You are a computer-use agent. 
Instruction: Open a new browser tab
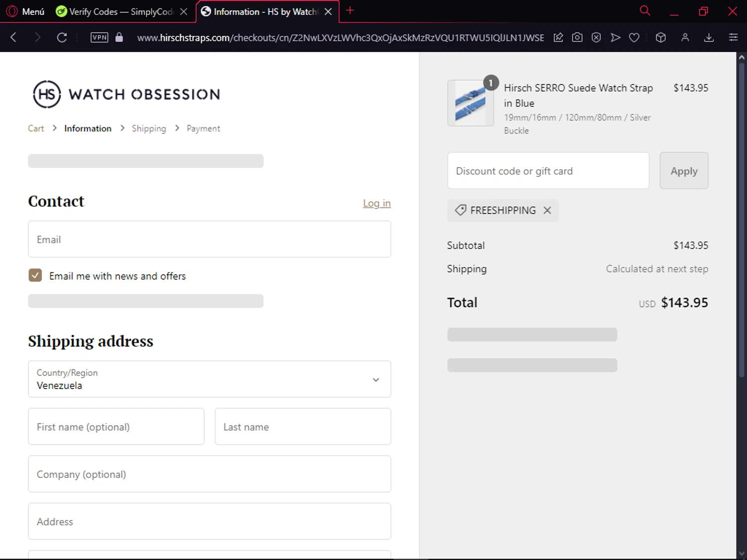[x=350, y=10]
